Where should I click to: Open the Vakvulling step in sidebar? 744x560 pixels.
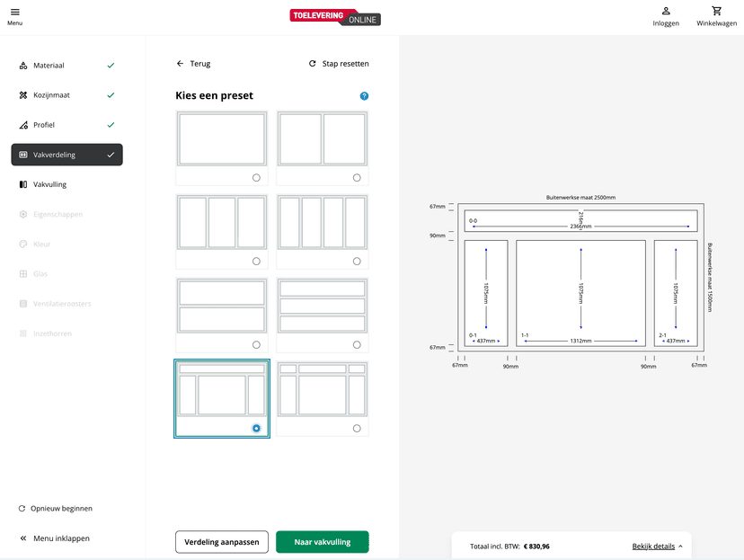49,184
